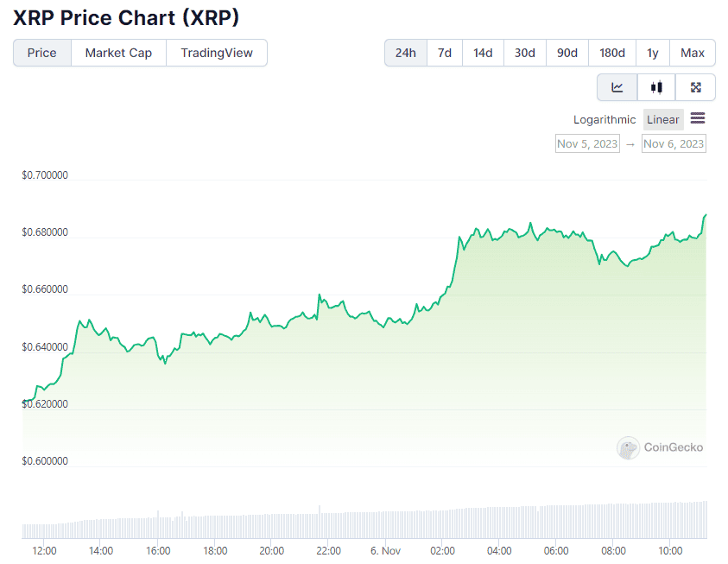728x564 pixels.
Task: Select the Price tab
Action: (41, 53)
